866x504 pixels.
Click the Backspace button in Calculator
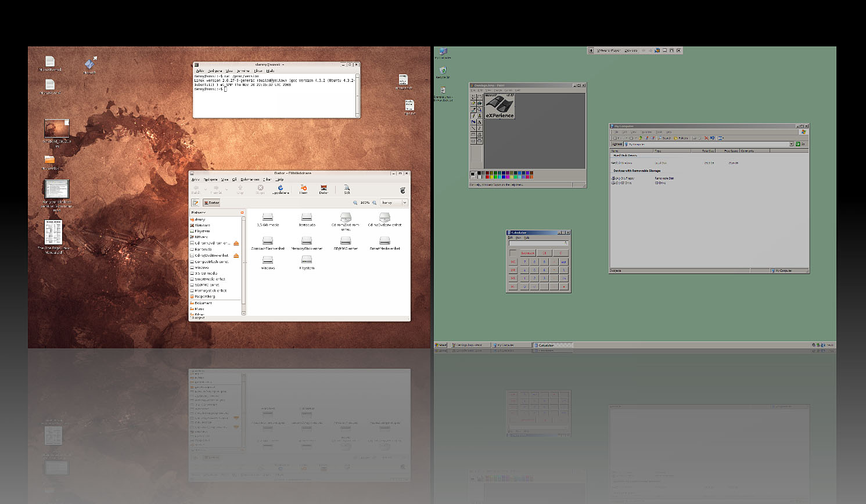pyautogui.click(x=527, y=253)
